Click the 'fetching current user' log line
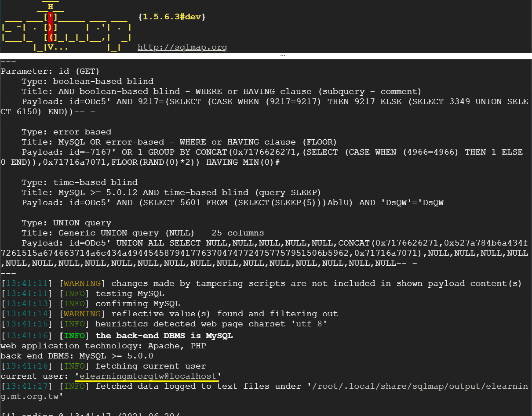Viewport: 532px width, 416px height. click(x=103, y=366)
